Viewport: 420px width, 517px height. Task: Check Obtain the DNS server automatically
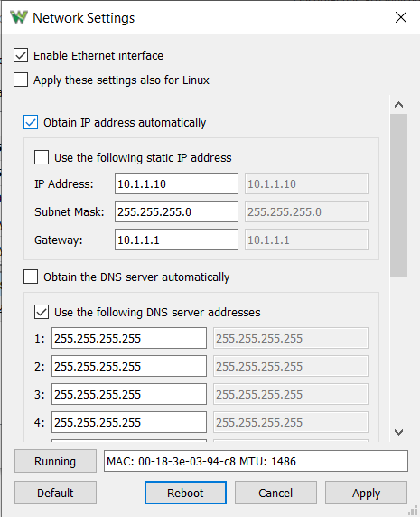coord(31,277)
